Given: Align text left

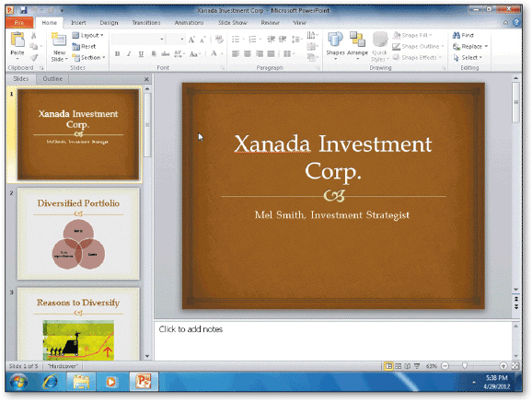Looking at the screenshot, I should (236, 54).
